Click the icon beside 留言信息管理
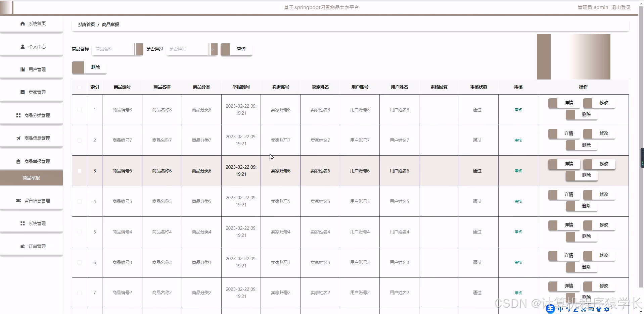644x314 pixels. click(x=18, y=201)
